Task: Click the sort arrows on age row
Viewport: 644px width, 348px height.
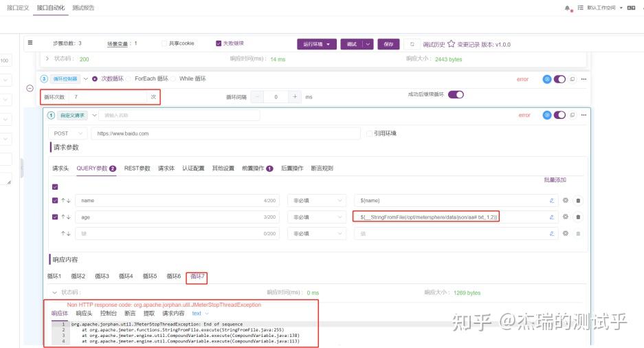Action: click(66, 217)
